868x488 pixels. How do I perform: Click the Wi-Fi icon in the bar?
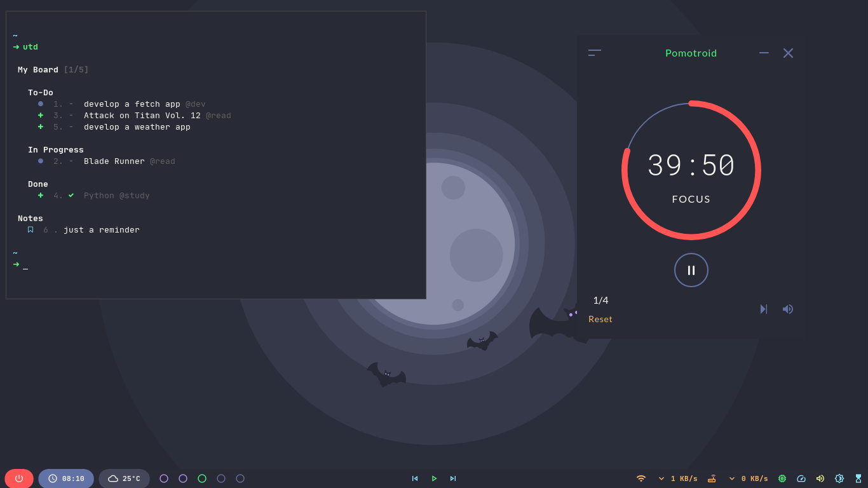click(x=641, y=478)
